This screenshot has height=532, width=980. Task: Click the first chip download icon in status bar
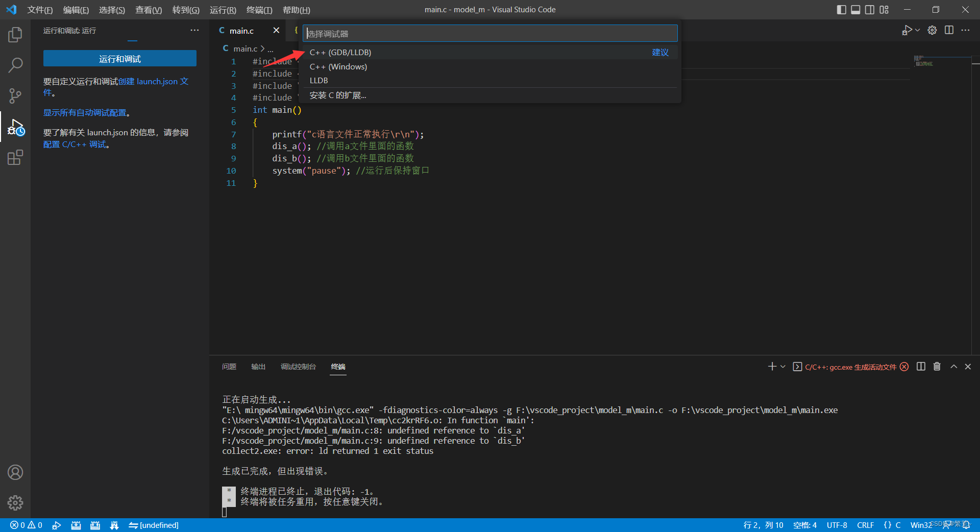[76, 525]
